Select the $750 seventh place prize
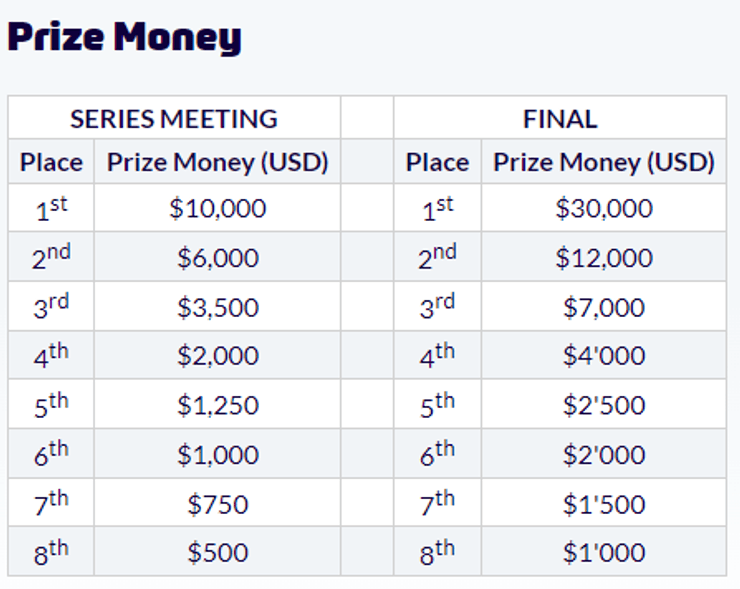Viewport: 740px width, 589px height. (x=218, y=503)
